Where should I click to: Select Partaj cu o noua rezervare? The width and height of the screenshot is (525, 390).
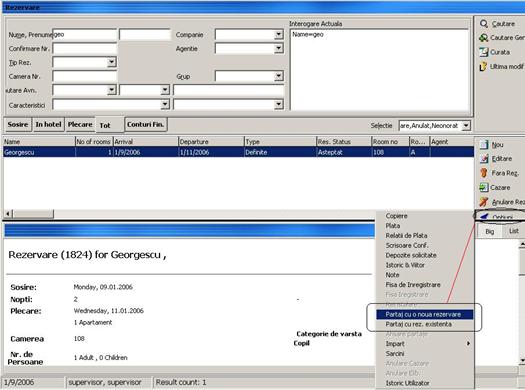tap(424, 314)
